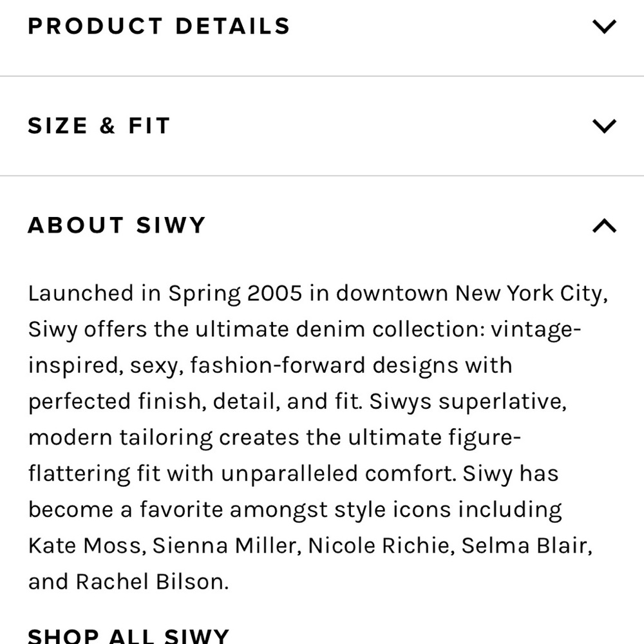
Task: Collapse About Siwy with the up chevron
Action: (x=604, y=225)
